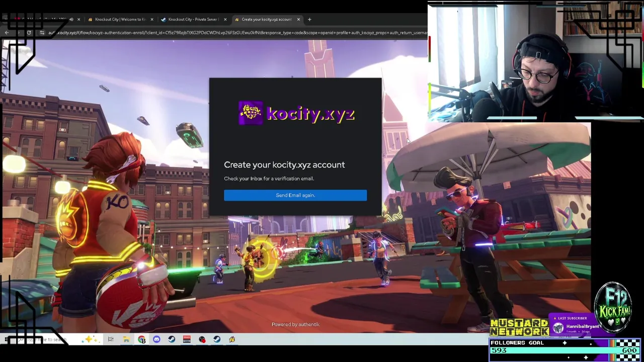The image size is (644, 362).
Task: Open File Explorer from the taskbar
Action: [x=126, y=339]
